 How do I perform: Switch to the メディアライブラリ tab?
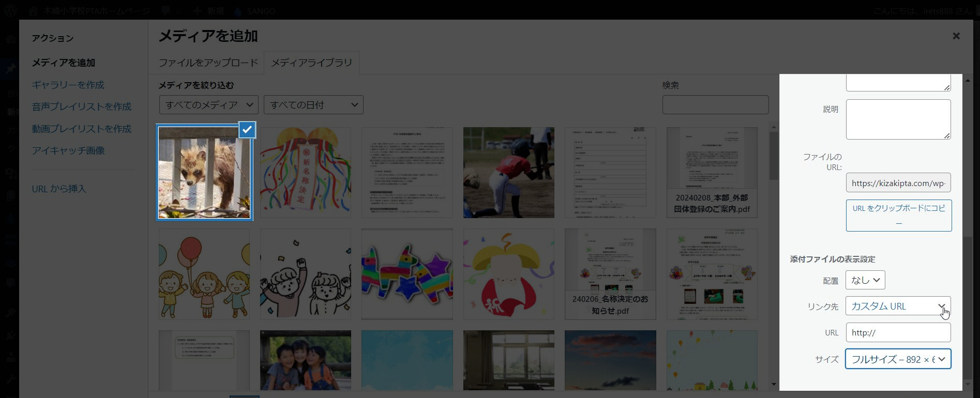pos(311,63)
